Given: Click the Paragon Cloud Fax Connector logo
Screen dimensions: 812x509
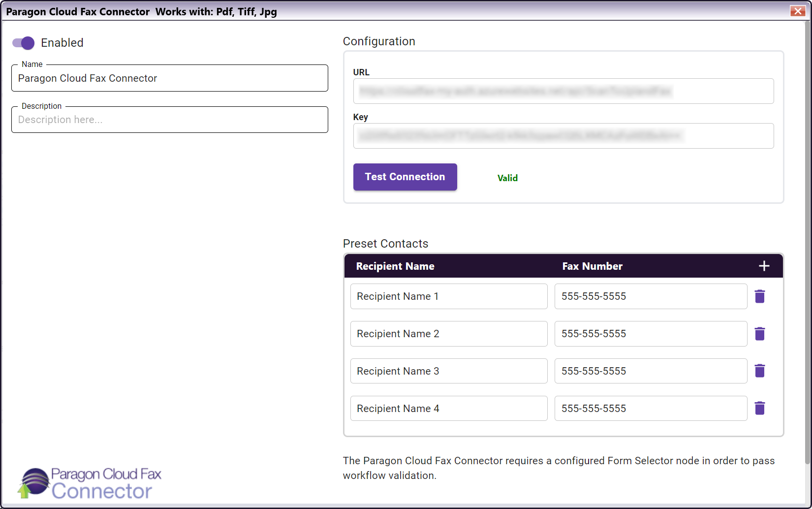Looking at the screenshot, I should point(89,483).
